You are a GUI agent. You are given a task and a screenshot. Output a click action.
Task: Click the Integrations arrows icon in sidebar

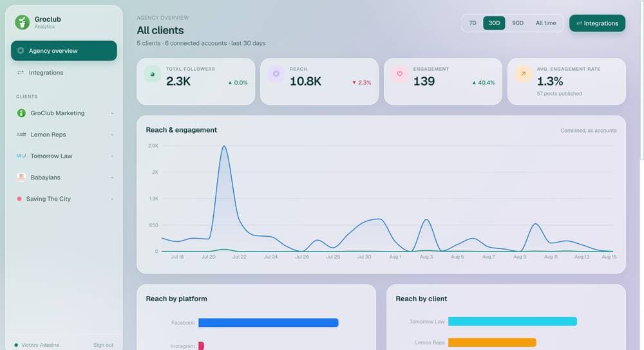click(x=21, y=72)
